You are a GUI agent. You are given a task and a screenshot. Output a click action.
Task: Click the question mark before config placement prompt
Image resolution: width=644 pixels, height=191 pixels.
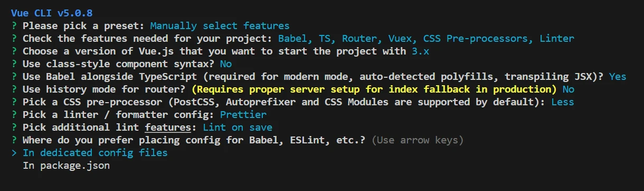[x=13, y=140]
